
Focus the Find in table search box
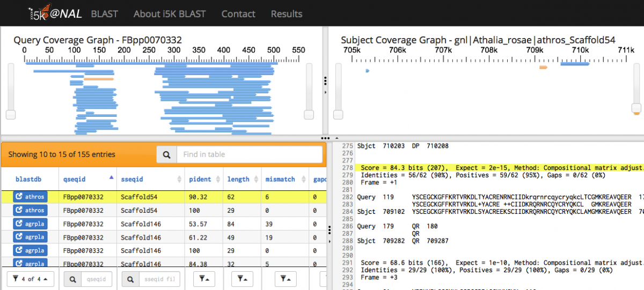250,154
